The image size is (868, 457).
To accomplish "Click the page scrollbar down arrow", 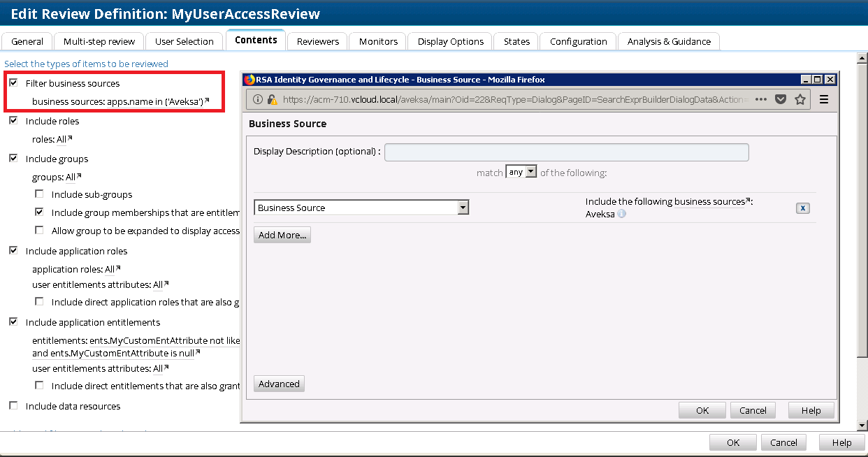I will click(862, 425).
